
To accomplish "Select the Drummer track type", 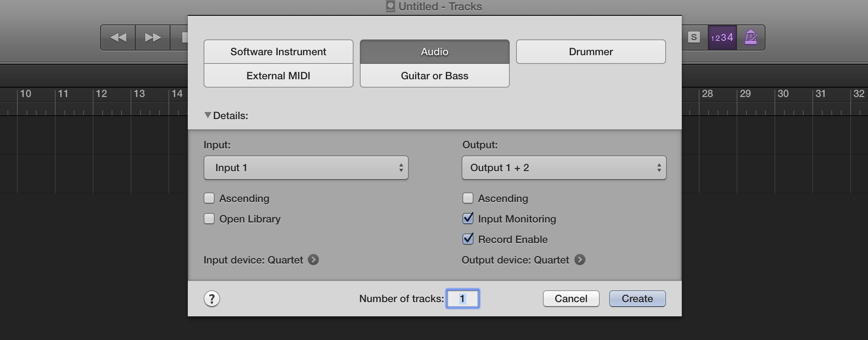I will 590,51.
